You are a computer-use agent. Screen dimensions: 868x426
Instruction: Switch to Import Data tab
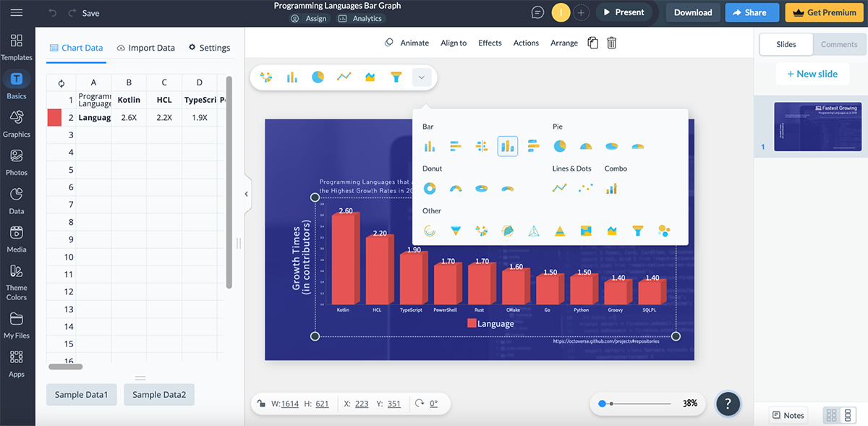pyautogui.click(x=145, y=48)
